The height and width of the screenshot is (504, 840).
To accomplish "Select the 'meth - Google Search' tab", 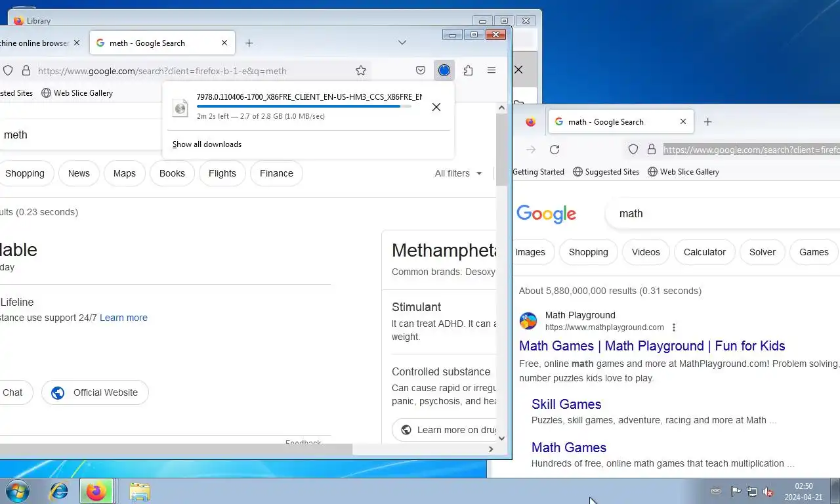I will (x=162, y=43).
